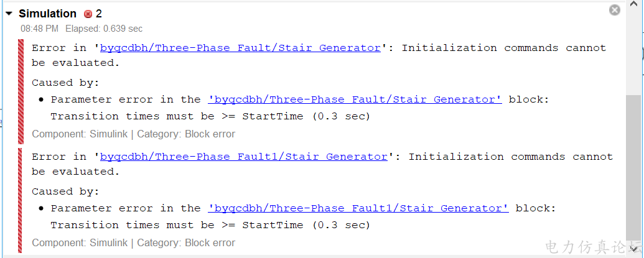Open quoted 'Three-Phase Fault/Stair Generator' block link

[x=355, y=99]
